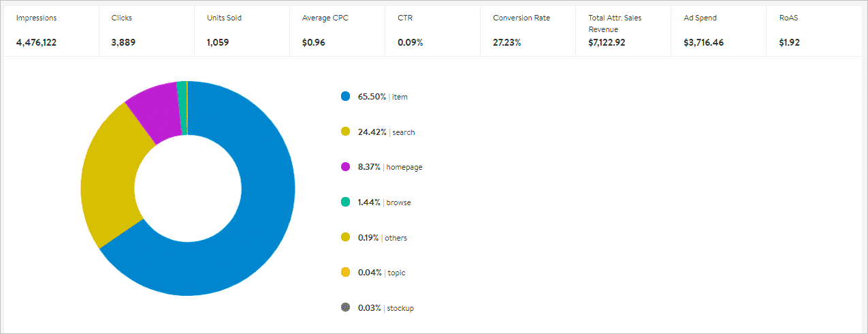This screenshot has width=868, height=334.
Task: Click the purple homepage legend dot
Action: click(345, 167)
